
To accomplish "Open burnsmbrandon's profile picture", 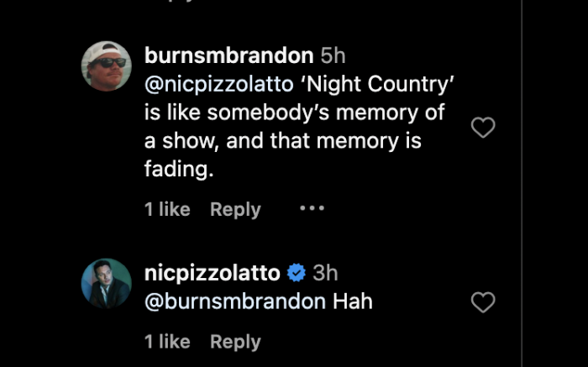I will coord(107,66).
